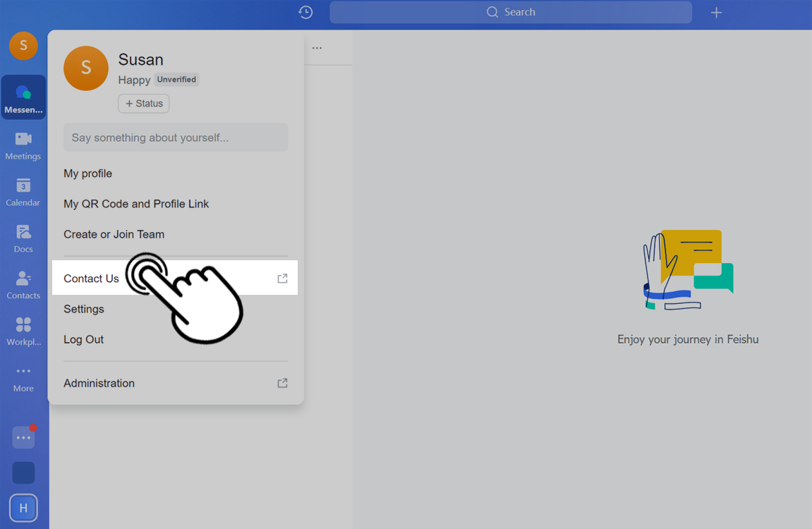The width and height of the screenshot is (812, 529).
Task: Open the Messenger tab in sidebar
Action: (x=23, y=97)
